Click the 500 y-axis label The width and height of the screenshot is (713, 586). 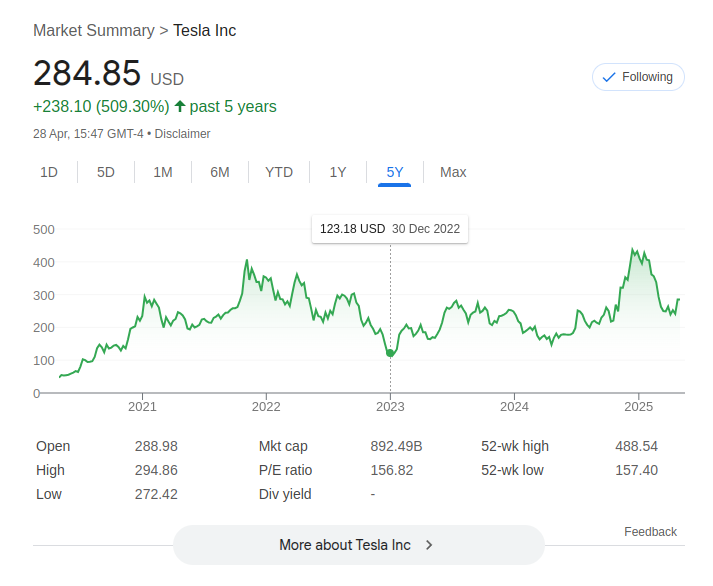[x=44, y=230]
